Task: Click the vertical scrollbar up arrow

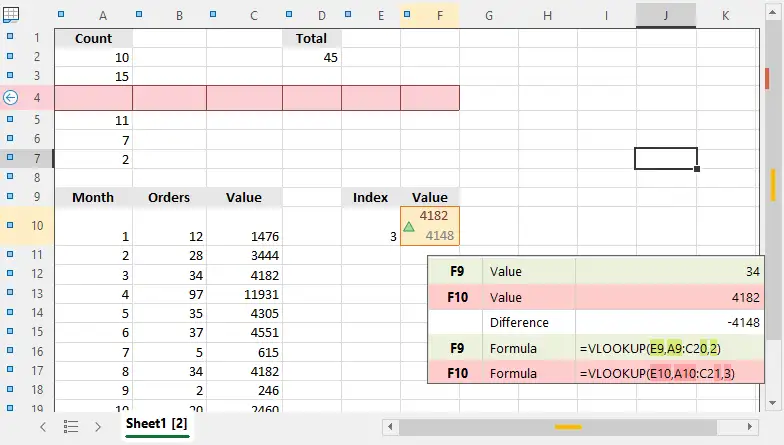Action: [x=773, y=12]
